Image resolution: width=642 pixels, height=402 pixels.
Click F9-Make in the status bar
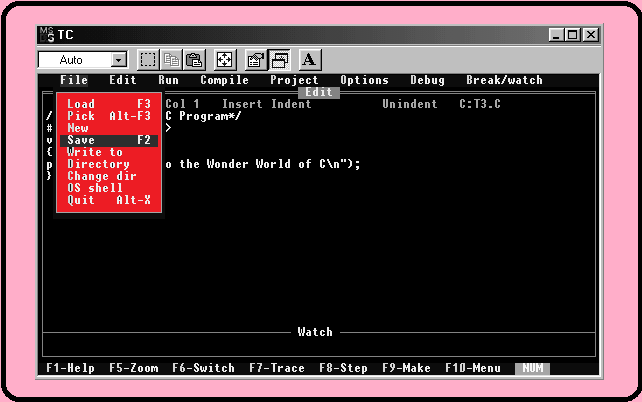(x=406, y=368)
